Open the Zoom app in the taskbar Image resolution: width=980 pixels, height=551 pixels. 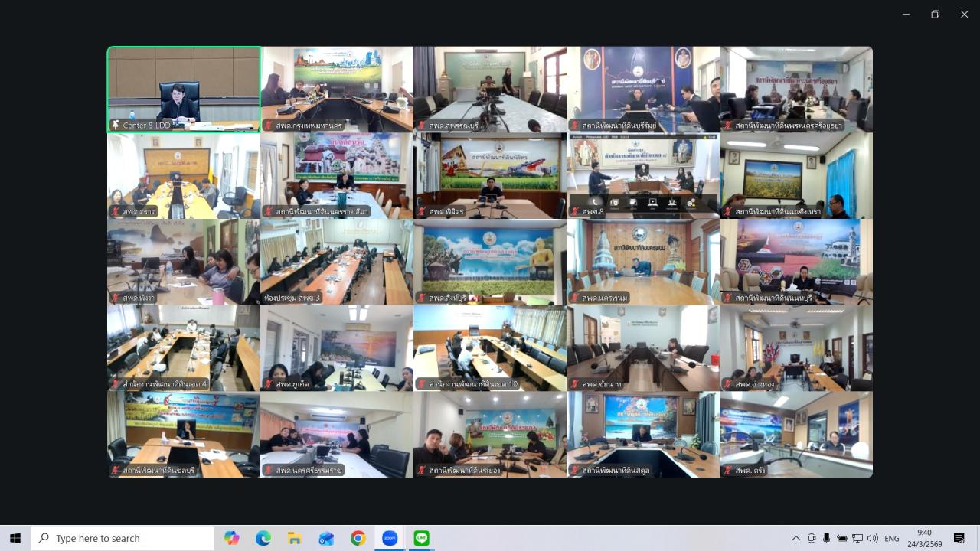tap(390, 538)
